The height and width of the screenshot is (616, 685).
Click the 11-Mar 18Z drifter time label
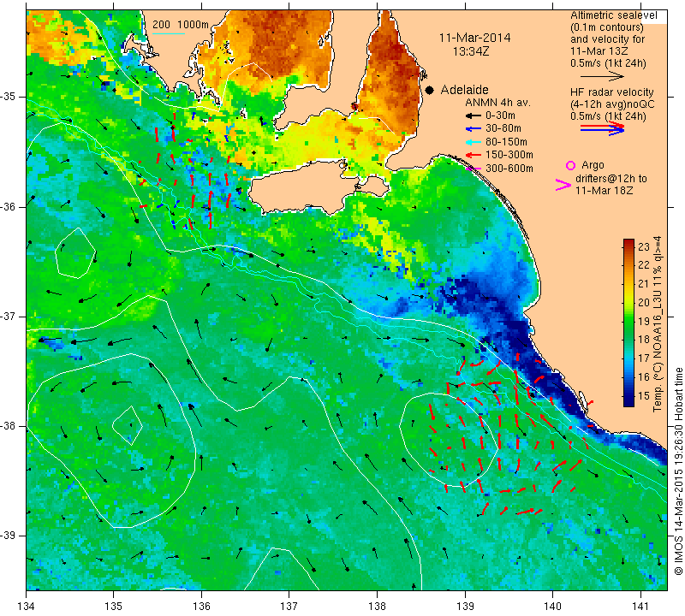tap(605, 190)
